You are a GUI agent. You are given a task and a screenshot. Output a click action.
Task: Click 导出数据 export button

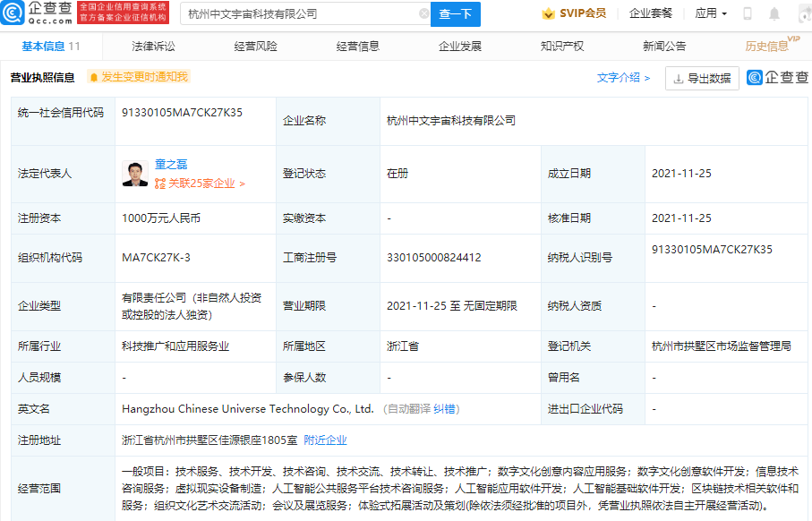[702, 78]
